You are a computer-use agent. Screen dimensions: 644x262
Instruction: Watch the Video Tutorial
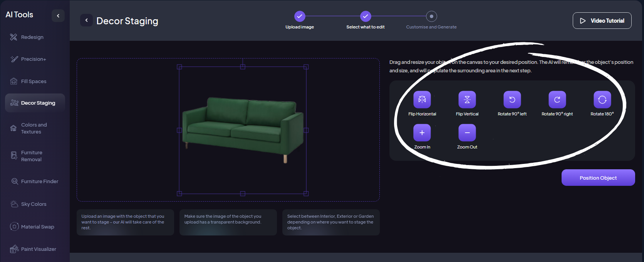(602, 21)
